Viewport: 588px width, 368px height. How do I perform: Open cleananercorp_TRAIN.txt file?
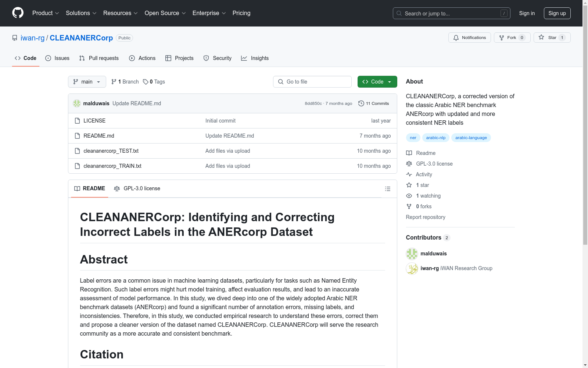(x=112, y=166)
